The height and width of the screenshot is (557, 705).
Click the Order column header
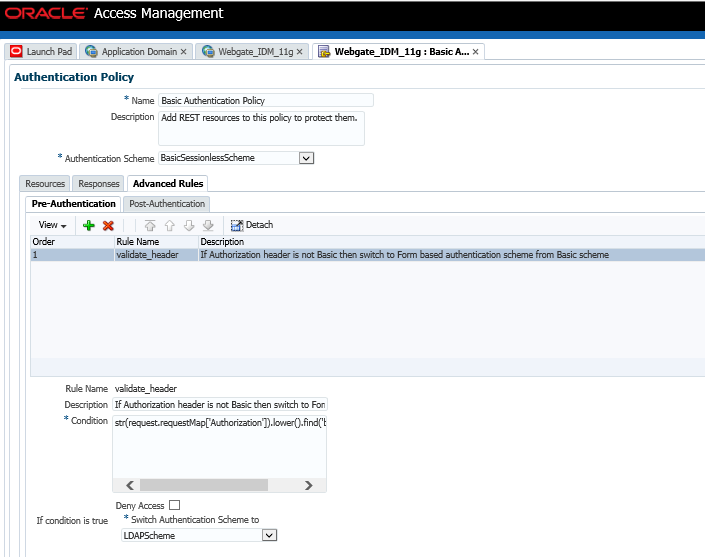72,242
